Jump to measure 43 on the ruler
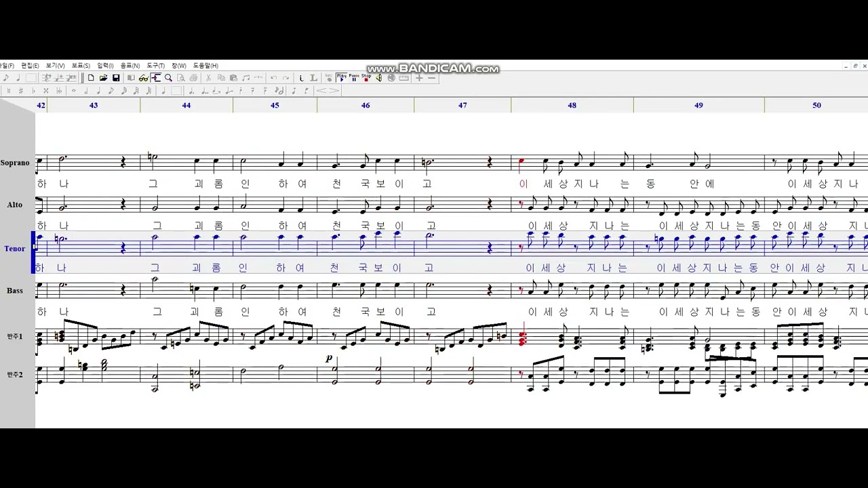Screen dimensions: 868x488 (94, 105)
